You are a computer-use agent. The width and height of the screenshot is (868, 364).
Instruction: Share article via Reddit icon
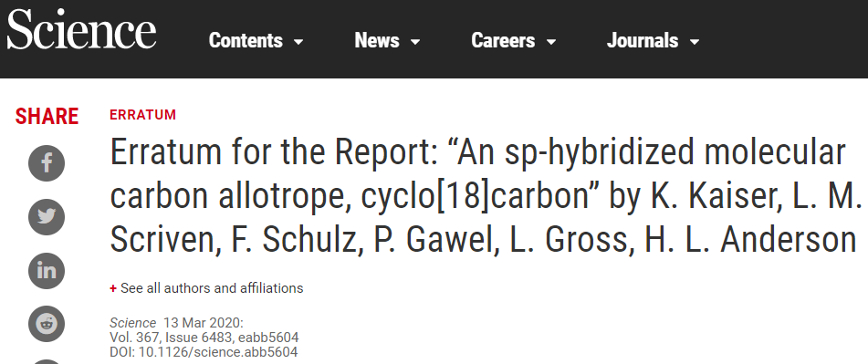pyautogui.click(x=47, y=324)
